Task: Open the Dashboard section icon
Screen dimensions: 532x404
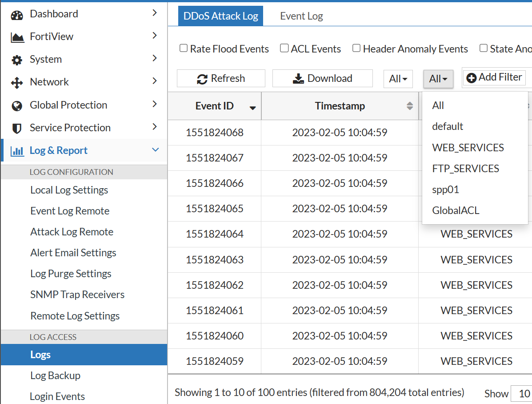Action: [x=16, y=13]
